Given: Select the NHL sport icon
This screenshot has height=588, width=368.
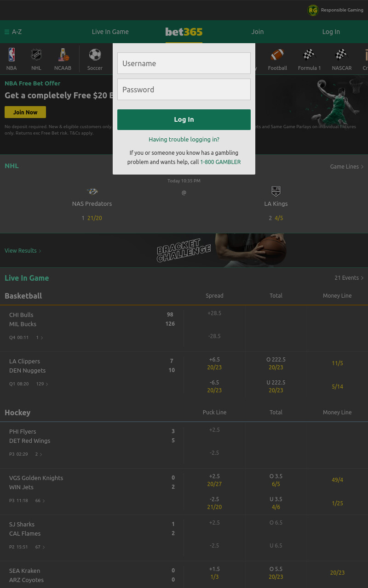Looking at the screenshot, I should point(36,55).
